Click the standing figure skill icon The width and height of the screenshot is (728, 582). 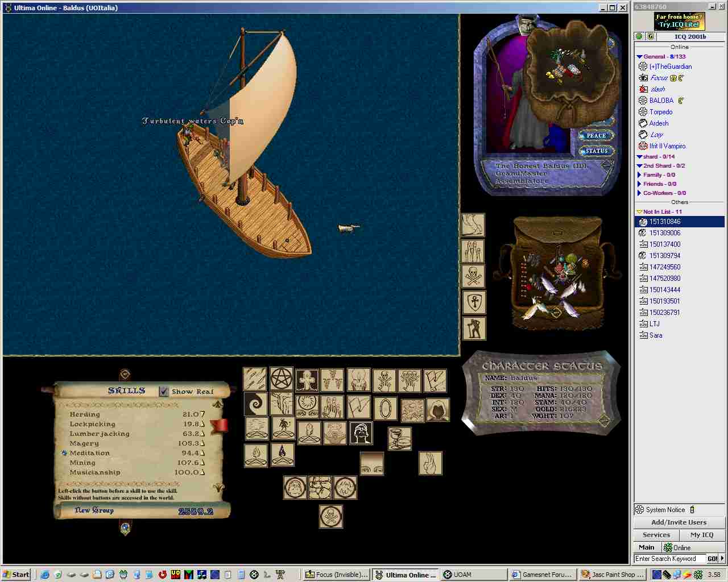pos(474,328)
